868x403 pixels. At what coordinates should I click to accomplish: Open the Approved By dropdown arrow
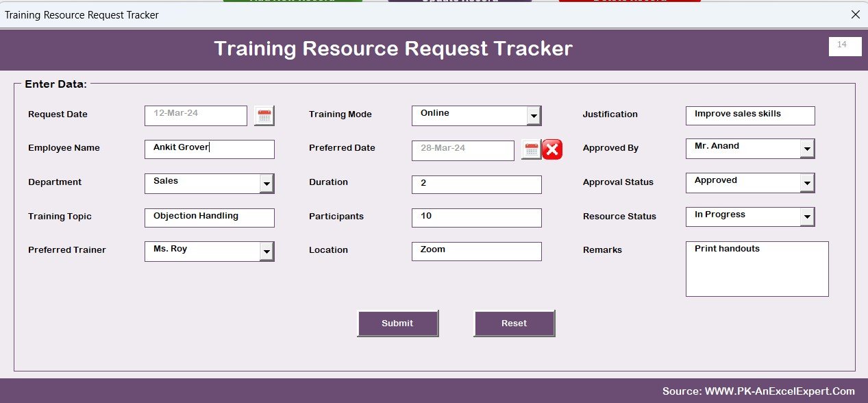coord(807,149)
